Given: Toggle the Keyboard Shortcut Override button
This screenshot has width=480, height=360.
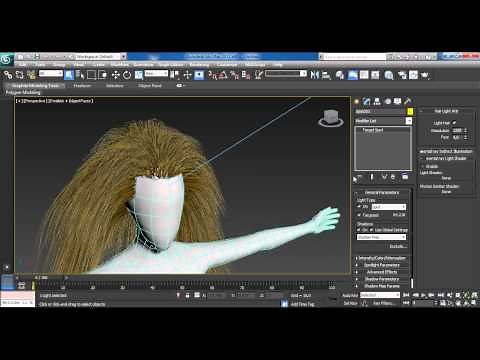Looking at the screenshot, I should [199, 75].
